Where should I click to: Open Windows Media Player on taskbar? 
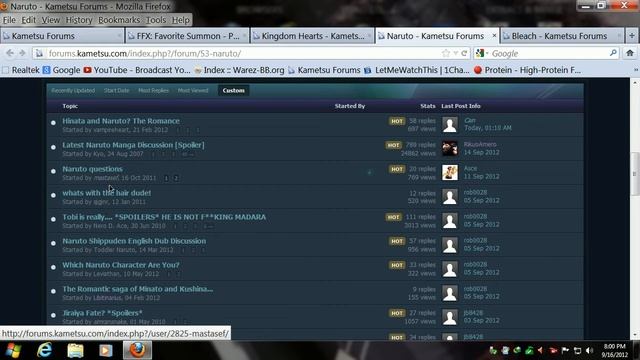click(x=106, y=350)
